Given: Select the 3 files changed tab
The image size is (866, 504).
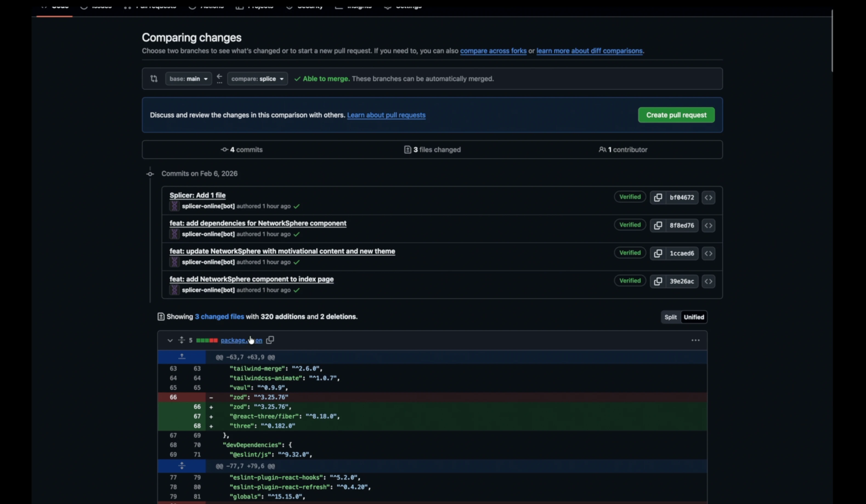Looking at the screenshot, I should (432, 150).
